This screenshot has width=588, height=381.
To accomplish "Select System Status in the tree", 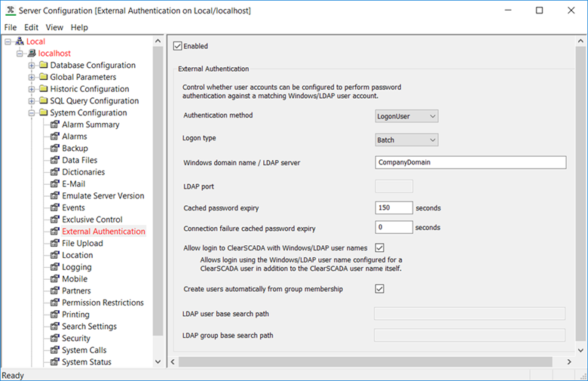I will (86, 362).
